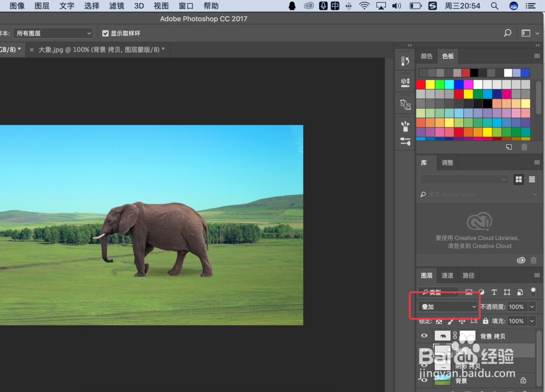Click the 不透明度 100% value field
This screenshot has width=545, height=392.
(517, 307)
